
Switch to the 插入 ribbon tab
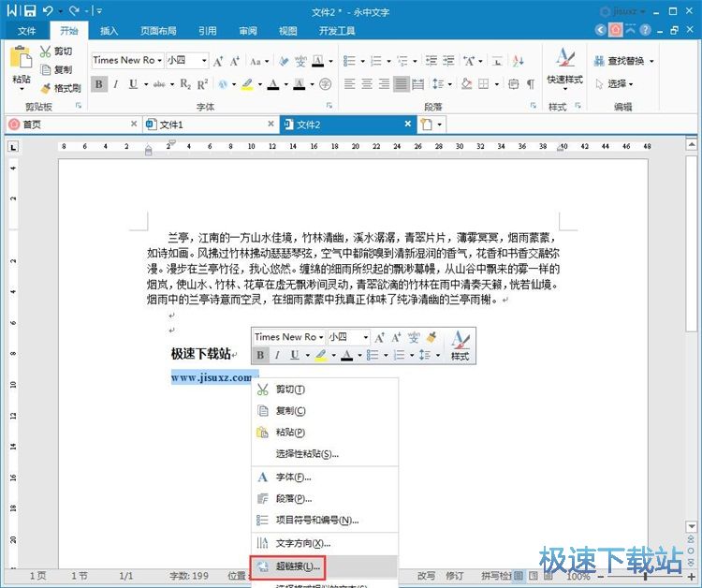[x=109, y=31]
